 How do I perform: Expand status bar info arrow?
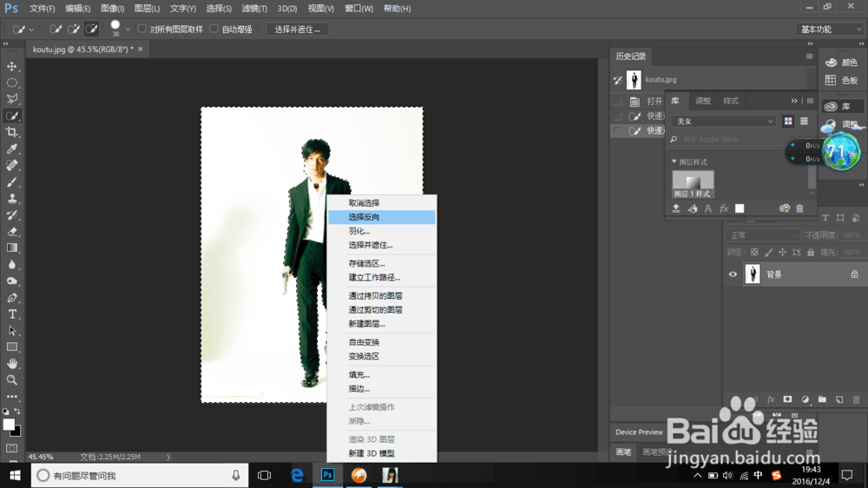click(168, 457)
